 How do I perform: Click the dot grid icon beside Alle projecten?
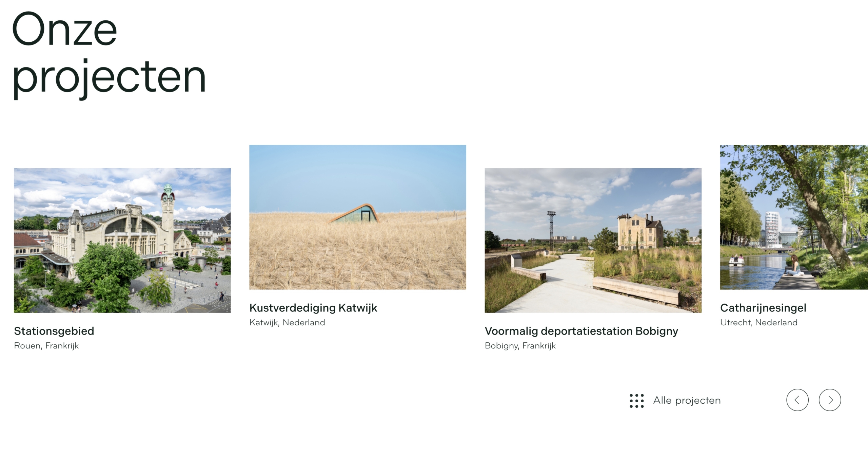(x=636, y=401)
